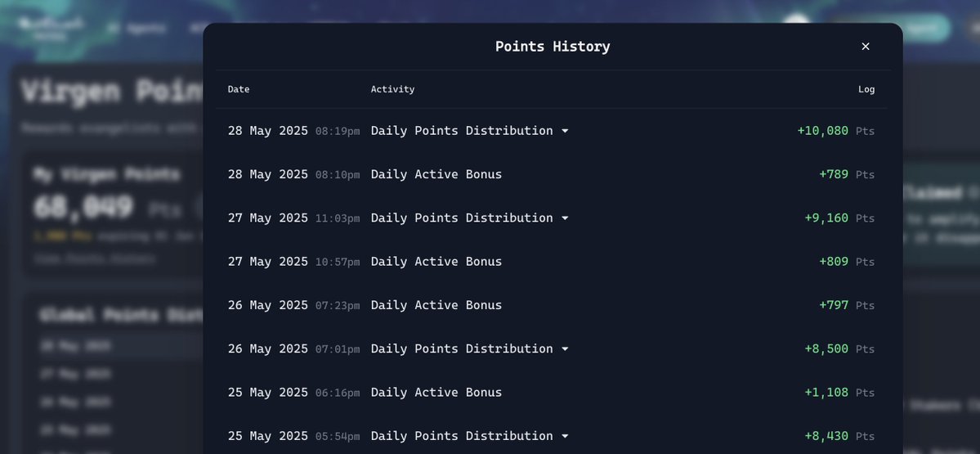Expand 26 May Daily Points Distribution arrow
Screen dimensions: 980x454
pos(565,349)
